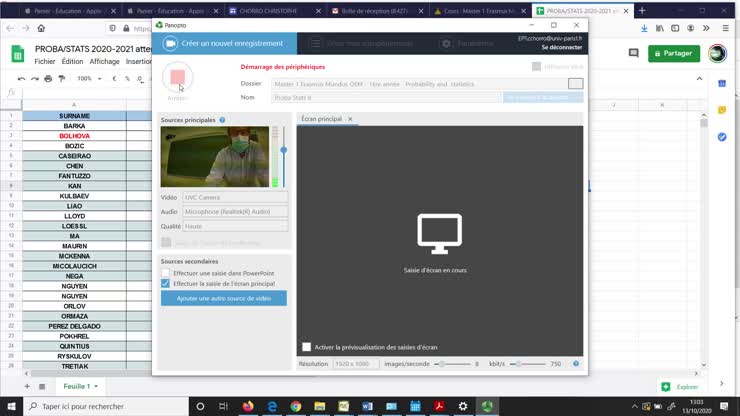This screenshot has height=416, width=740.
Task: Close the Écran principal preview tab
Action: [350, 119]
